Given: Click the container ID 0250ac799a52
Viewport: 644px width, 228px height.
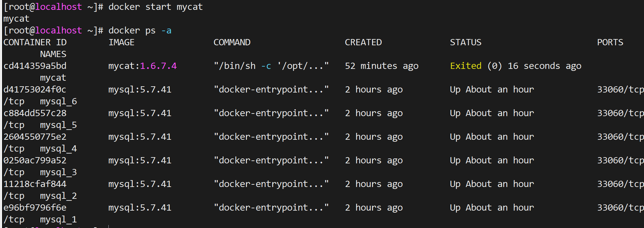Looking at the screenshot, I should click(35, 160).
